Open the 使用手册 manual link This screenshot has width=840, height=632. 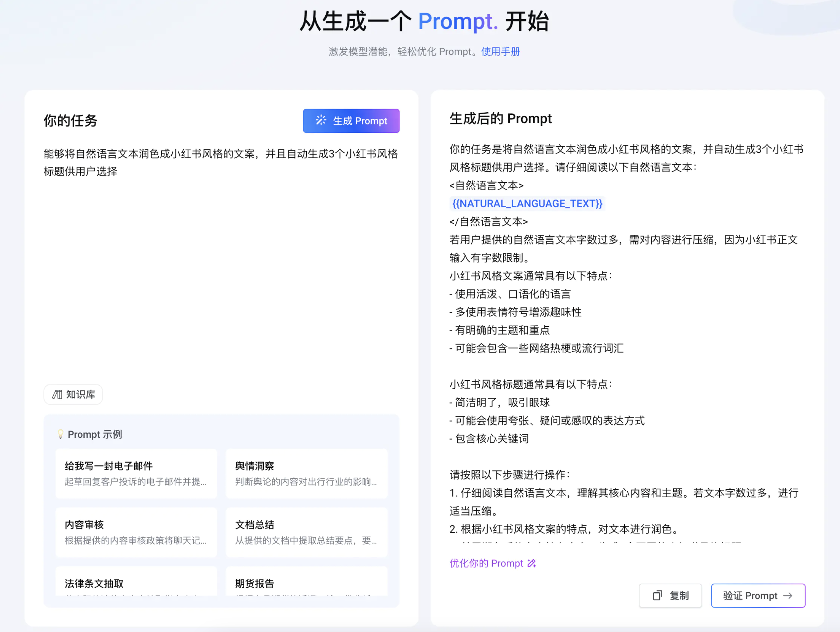pyautogui.click(x=500, y=52)
